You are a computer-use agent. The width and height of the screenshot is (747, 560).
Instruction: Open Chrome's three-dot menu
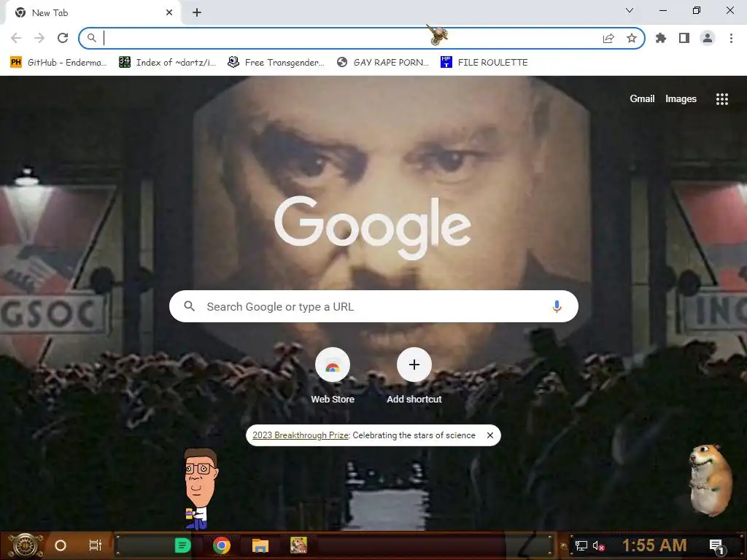coord(731,38)
